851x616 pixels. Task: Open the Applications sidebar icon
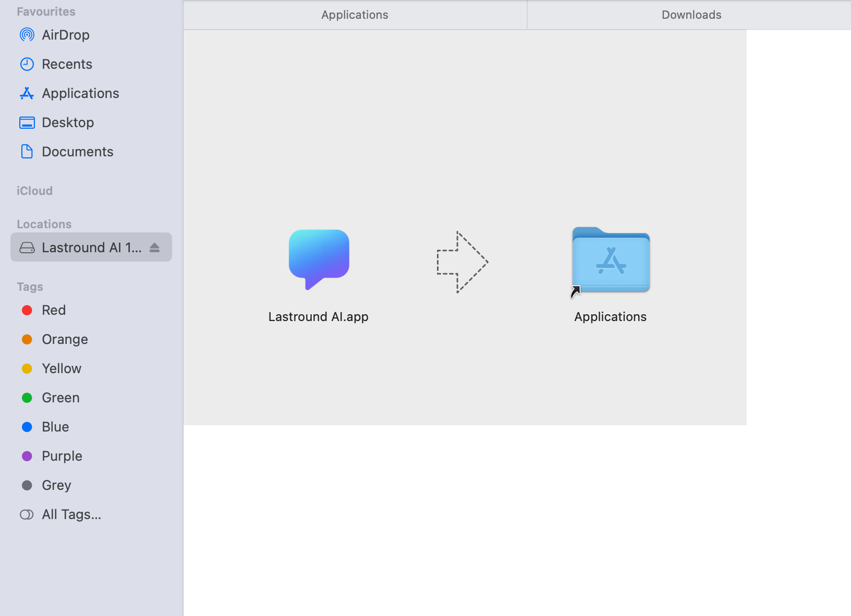27,93
